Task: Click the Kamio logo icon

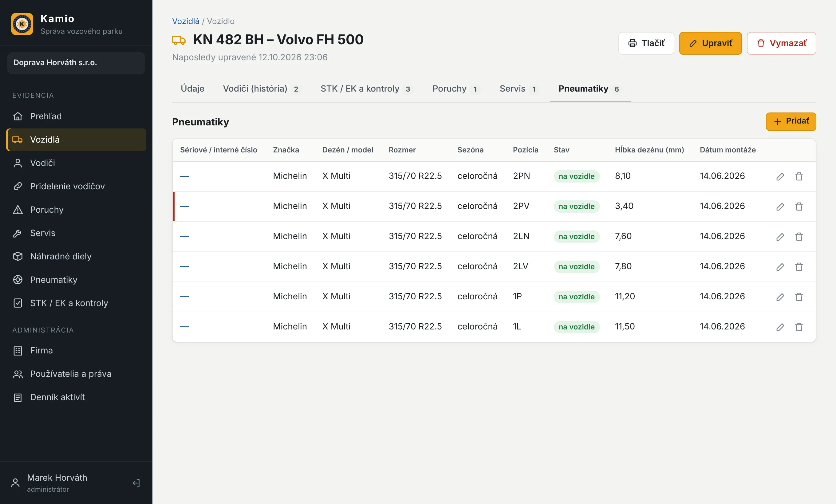Action: pyautogui.click(x=22, y=24)
